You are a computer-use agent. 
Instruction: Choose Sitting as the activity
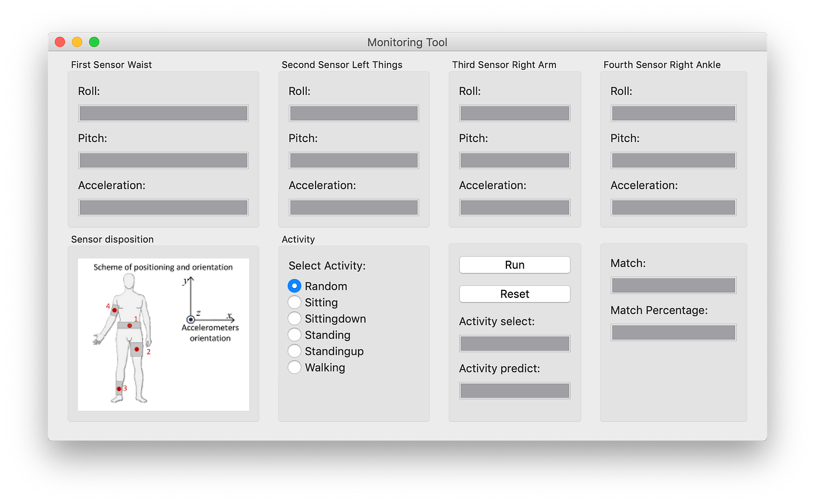pos(295,302)
